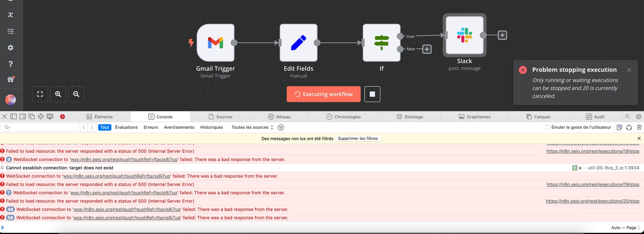Zoom out of the workflow canvas

pos(76,94)
